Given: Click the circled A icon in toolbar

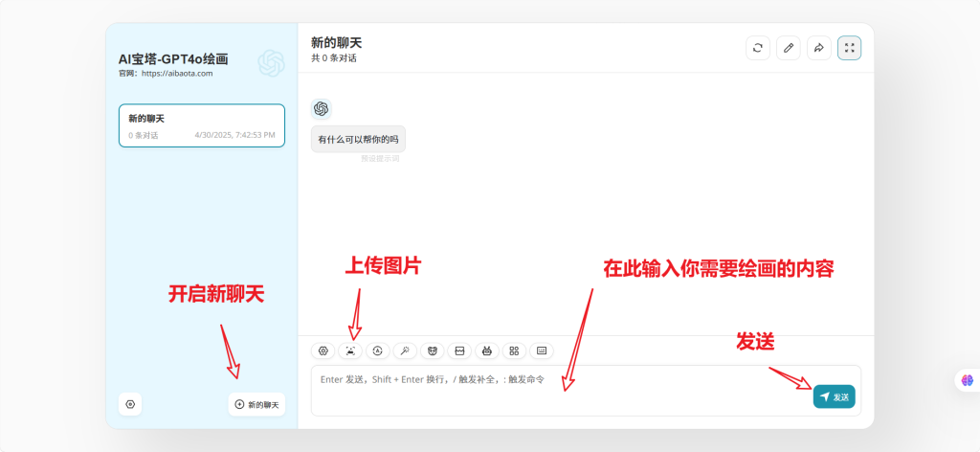Looking at the screenshot, I should pos(378,350).
